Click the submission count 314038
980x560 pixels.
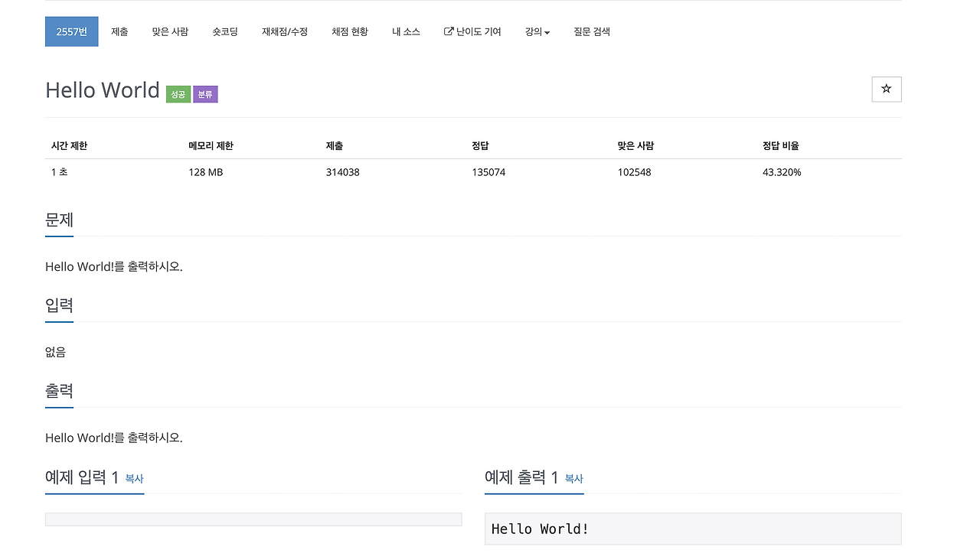point(342,172)
